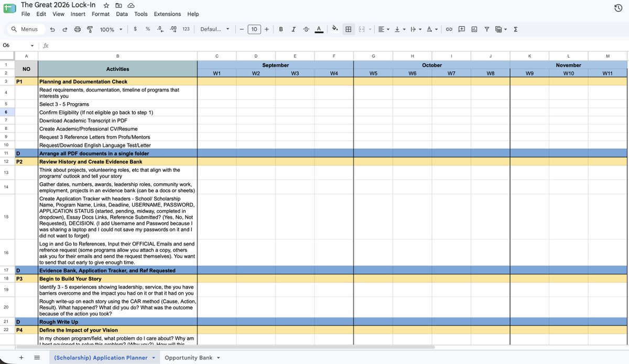The width and height of the screenshot is (629, 364).
Task: Click the Redo icon
Action: [x=64, y=29]
